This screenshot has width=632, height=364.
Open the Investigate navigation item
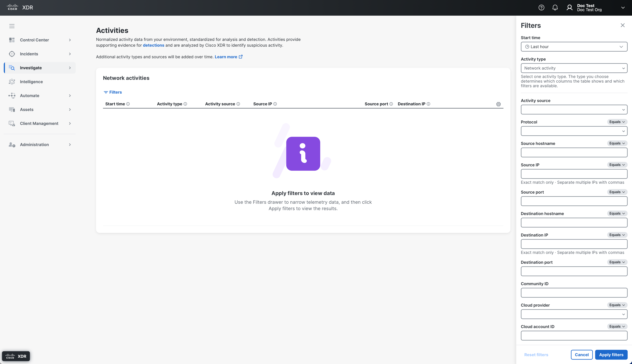click(40, 68)
